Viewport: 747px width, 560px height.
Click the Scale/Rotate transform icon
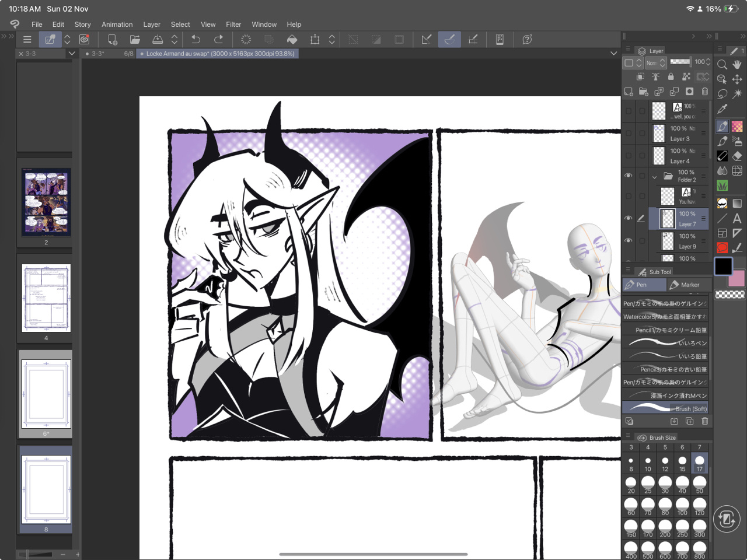point(315,39)
